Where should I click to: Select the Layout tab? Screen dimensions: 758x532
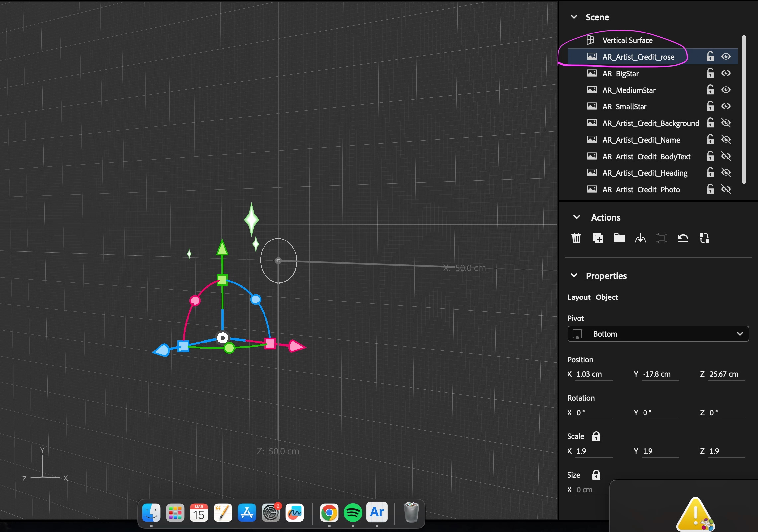[579, 297]
